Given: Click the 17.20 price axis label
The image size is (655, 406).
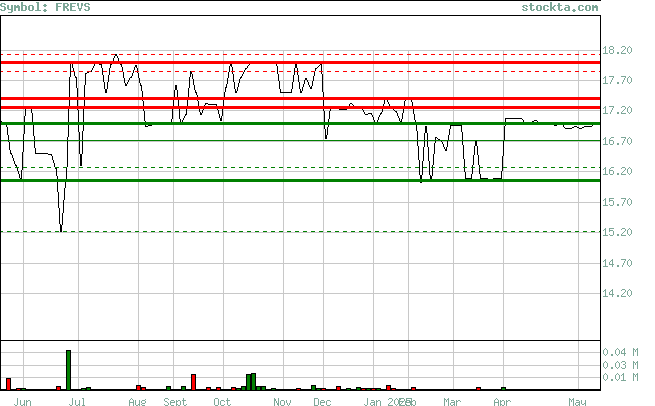Looking at the screenshot, I should click(617, 110).
